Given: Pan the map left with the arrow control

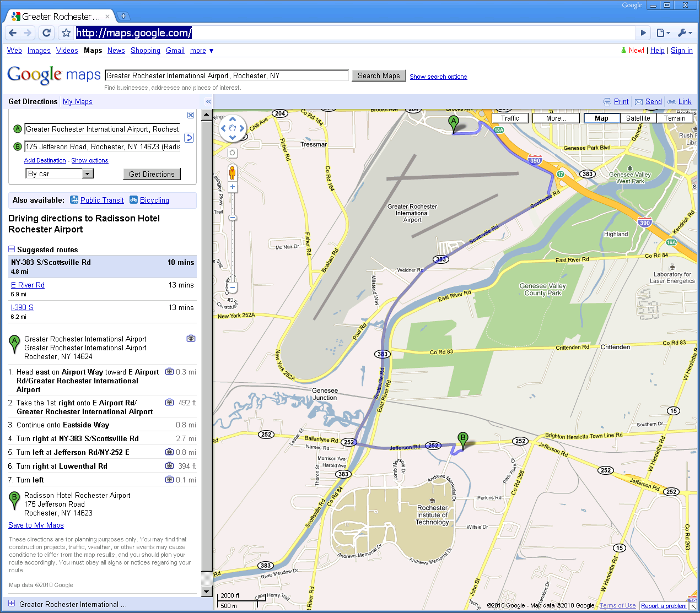Looking at the screenshot, I should coord(223,128).
